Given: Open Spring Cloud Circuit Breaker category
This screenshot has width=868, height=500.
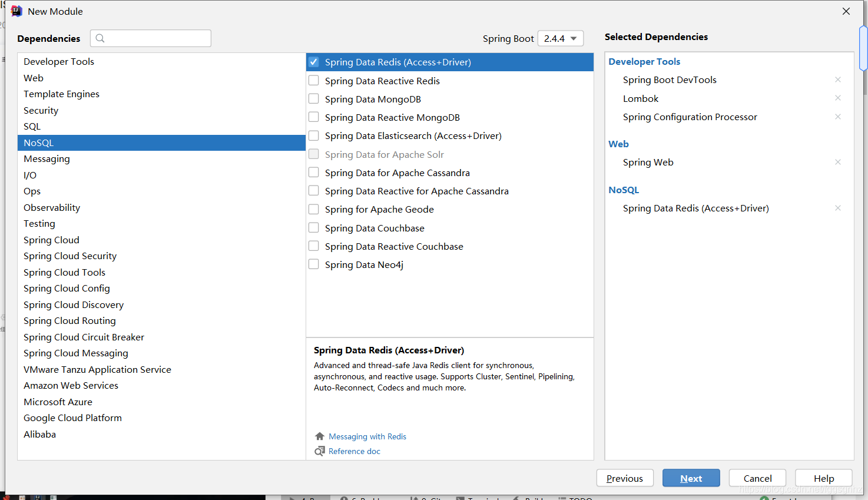Looking at the screenshot, I should point(161,337).
